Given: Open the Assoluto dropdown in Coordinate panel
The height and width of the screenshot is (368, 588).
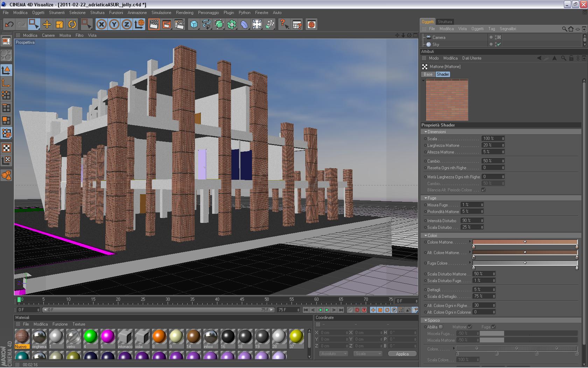Looking at the screenshot, I should coord(334,354).
